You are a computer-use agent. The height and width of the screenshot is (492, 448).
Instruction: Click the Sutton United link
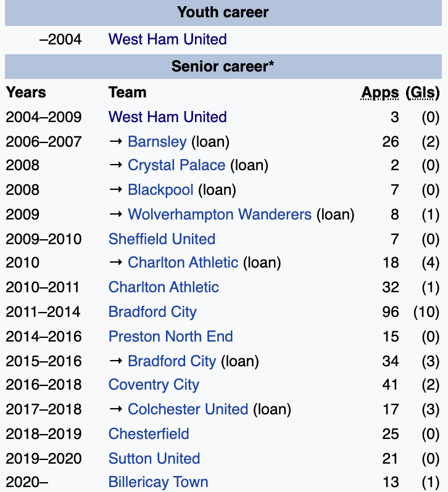coord(154,459)
